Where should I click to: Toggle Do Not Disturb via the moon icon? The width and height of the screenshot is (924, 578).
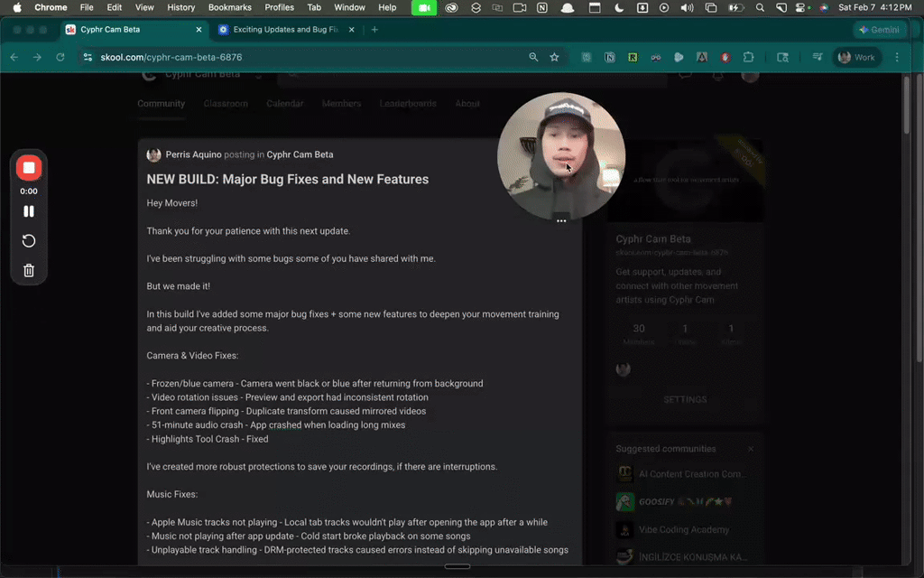pyautogui.click(x=617, y=7)
